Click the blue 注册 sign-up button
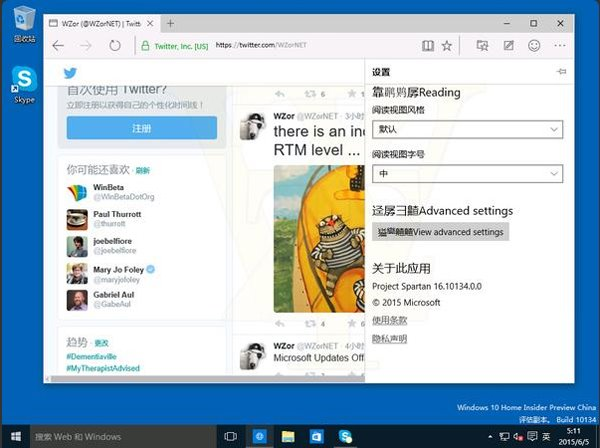This screenshot has width=600, height=448. tap(141, 128)
